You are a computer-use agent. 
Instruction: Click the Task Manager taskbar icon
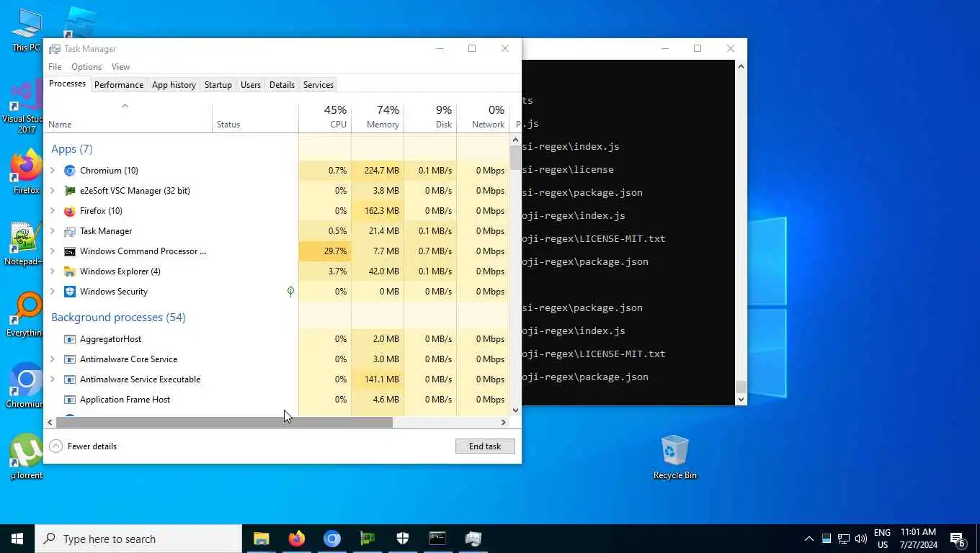tap(473, 539)
